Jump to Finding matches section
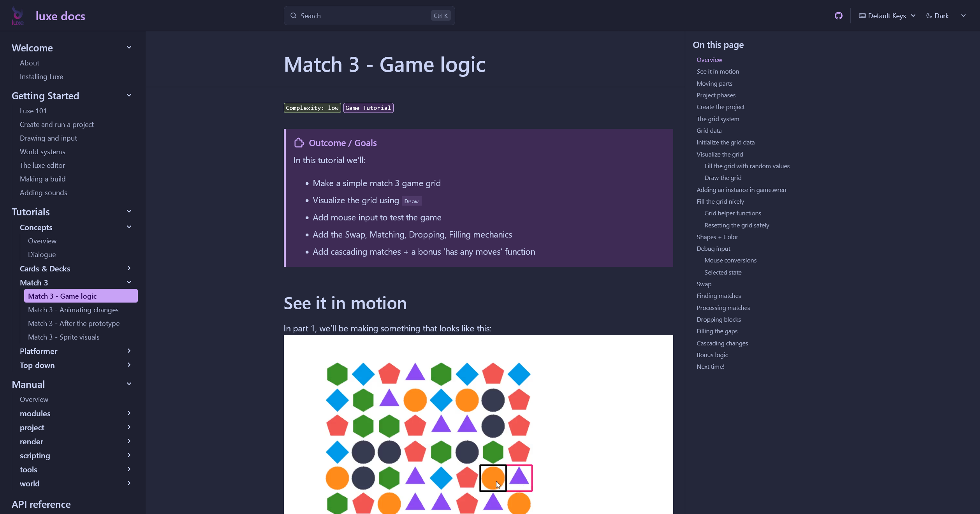 [x=719, y=296]
